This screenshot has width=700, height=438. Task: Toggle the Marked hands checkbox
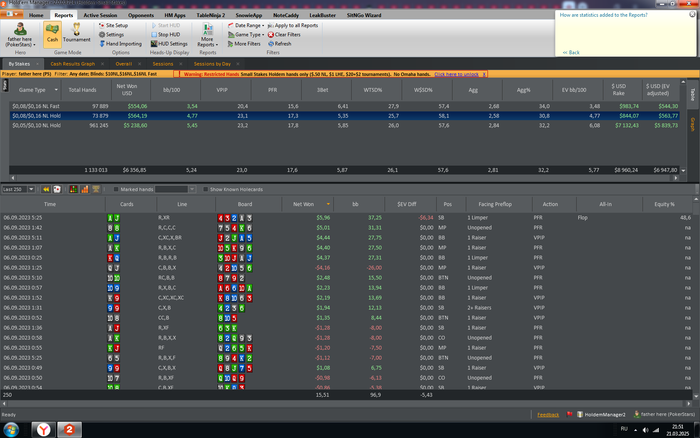pos(116,189)
